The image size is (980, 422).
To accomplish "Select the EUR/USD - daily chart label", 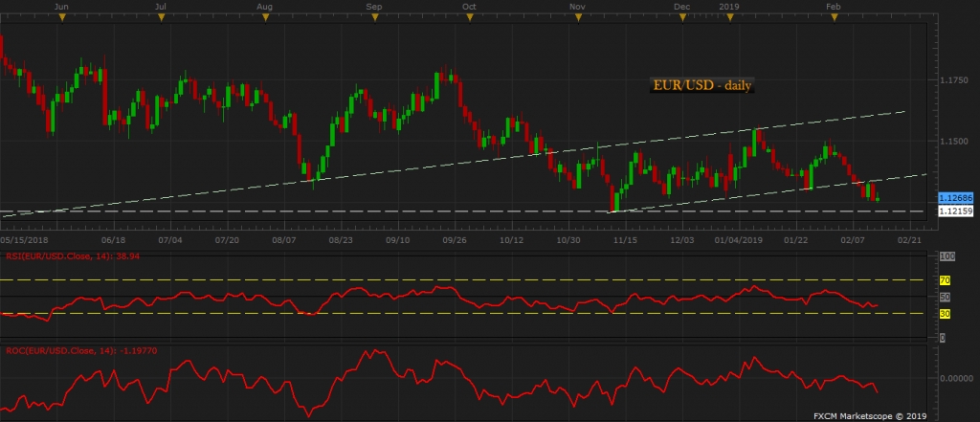I will tap(702, 85).
